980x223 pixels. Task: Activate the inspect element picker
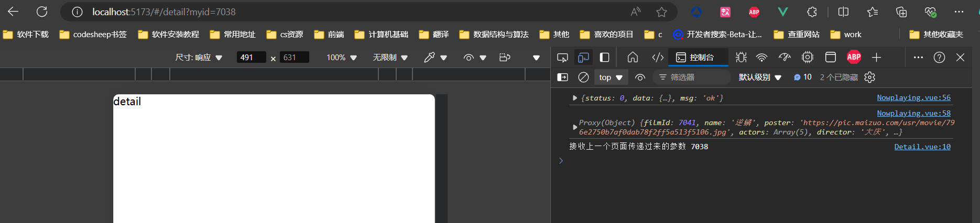(562, 57)
